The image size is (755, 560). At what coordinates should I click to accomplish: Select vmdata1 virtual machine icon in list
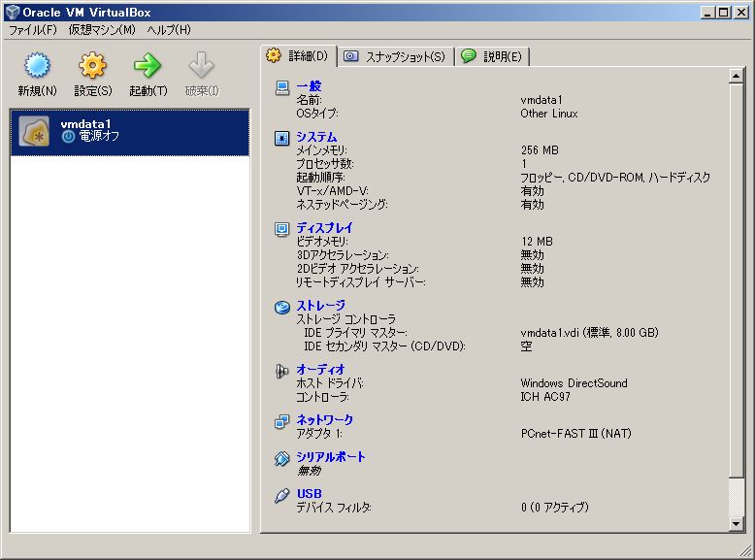34,131
